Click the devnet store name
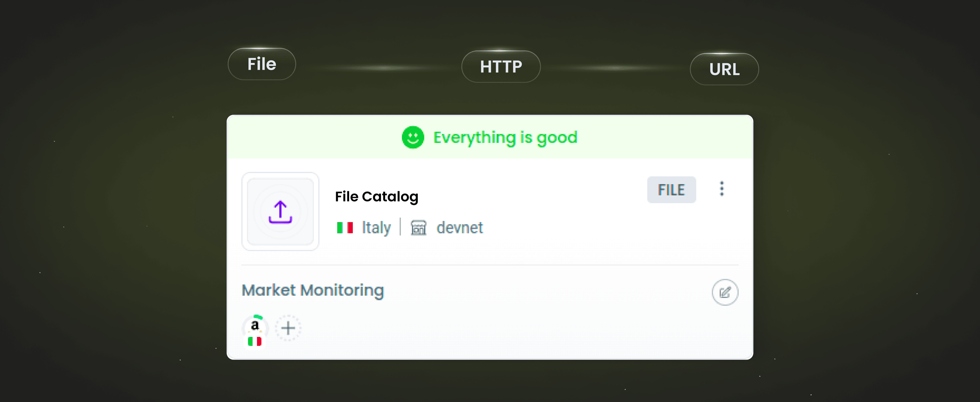Viewport: 980px width, 402px height. click(x=460, y=228)
